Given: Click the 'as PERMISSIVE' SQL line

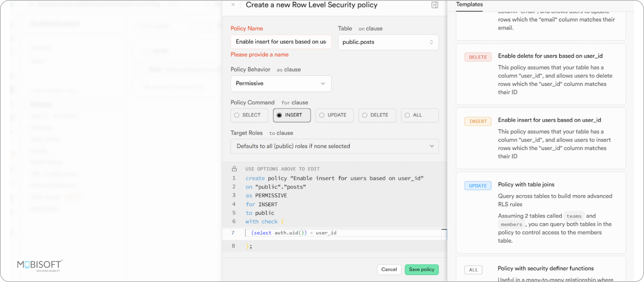Looking at the screenshot, I should click(x=266, y=196).
